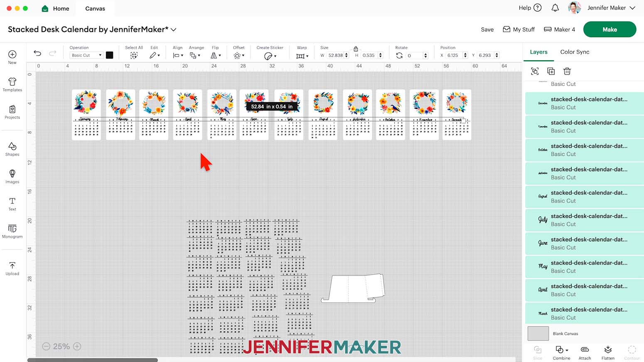This screenshot has width=644, height=362.
Task: Switch to the Layers tab
Action: pos(538,52)
